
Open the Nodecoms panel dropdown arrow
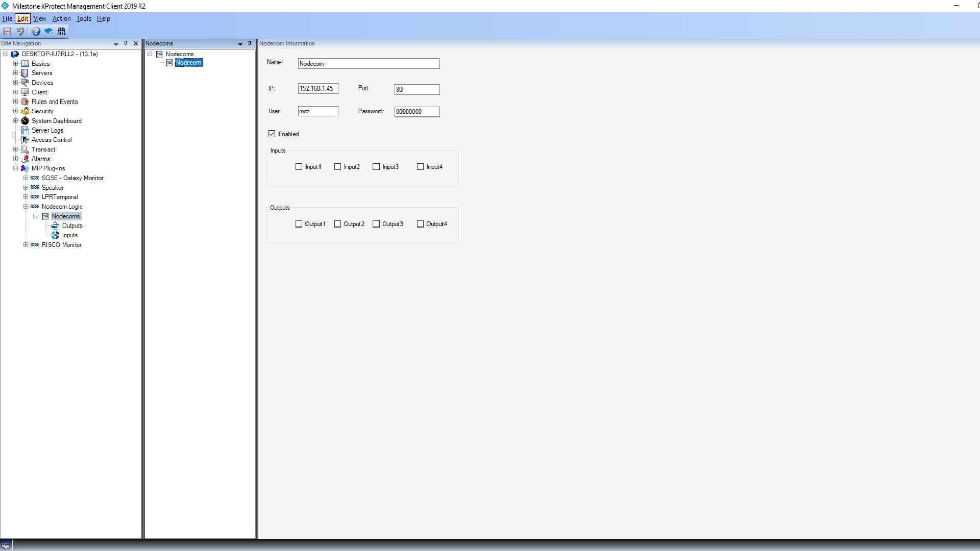pyautogui.click(x=240, y=44)
